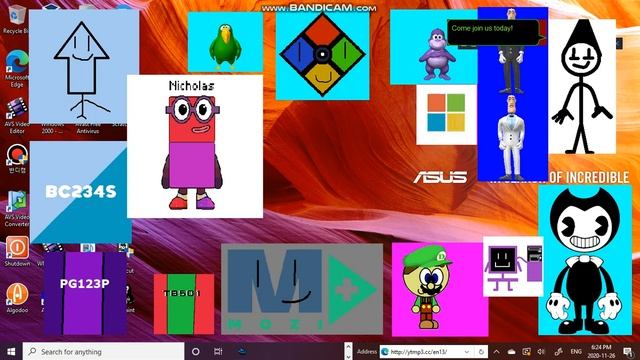Open Cortana from the taskbar circle icon
This screenshot has height=360, width=640.
click(x=196, y=351)
